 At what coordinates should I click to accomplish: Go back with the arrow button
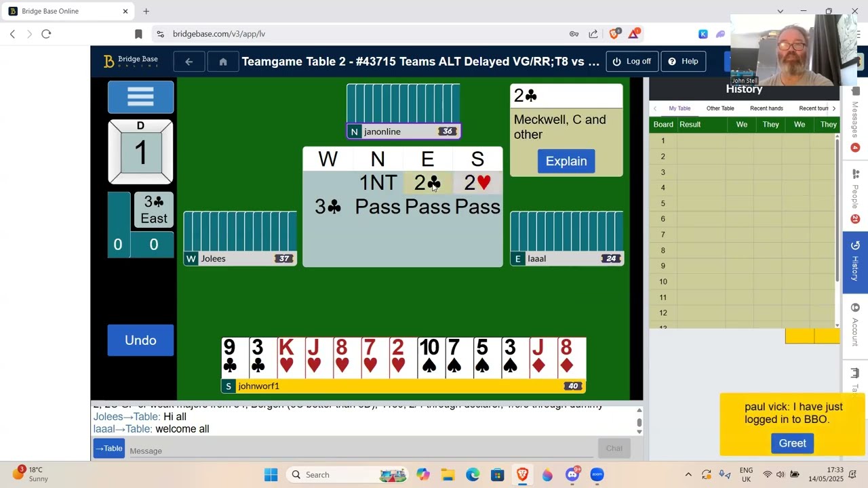coord(189,62)
